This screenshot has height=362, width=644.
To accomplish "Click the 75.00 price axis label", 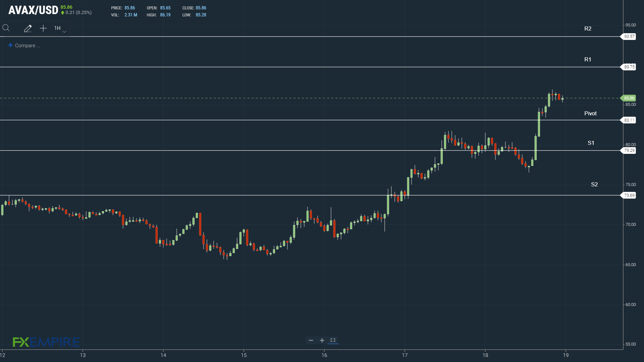I will click(x=630, y=185).
